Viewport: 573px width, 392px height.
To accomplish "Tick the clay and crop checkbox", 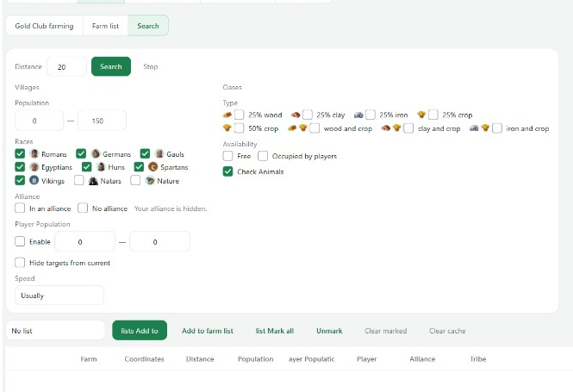I will click(x=408, y=128).
